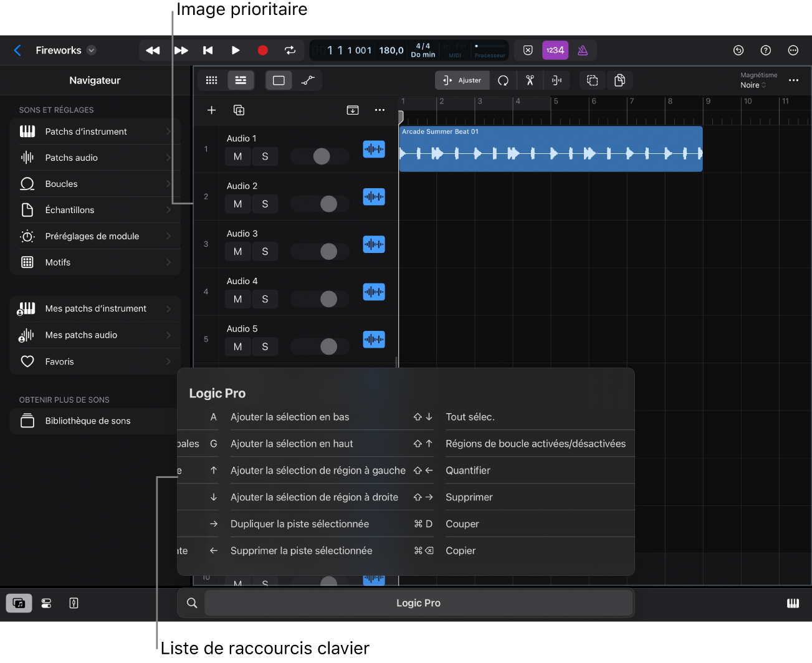Solo Audio 3 track
The height and width of the screenshot is (663, 812).
tap(265, 252)
